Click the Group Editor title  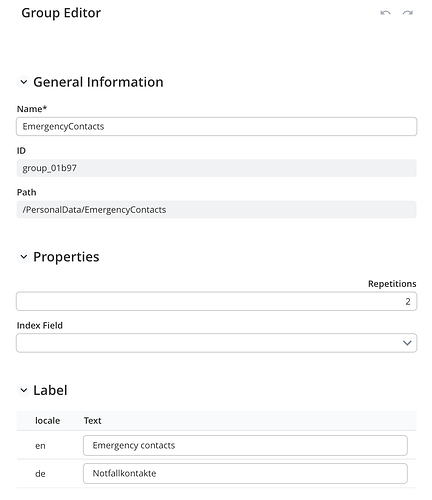point(61,13)
